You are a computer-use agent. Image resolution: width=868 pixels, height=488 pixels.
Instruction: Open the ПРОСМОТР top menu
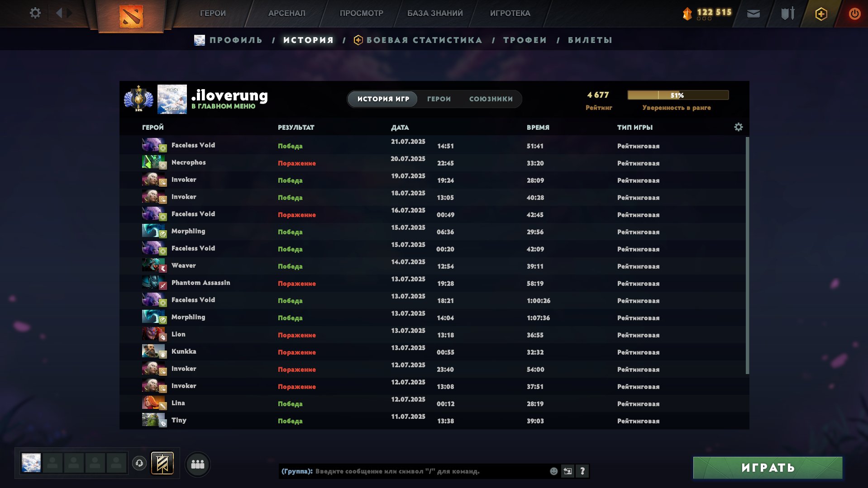click(361, 13)
